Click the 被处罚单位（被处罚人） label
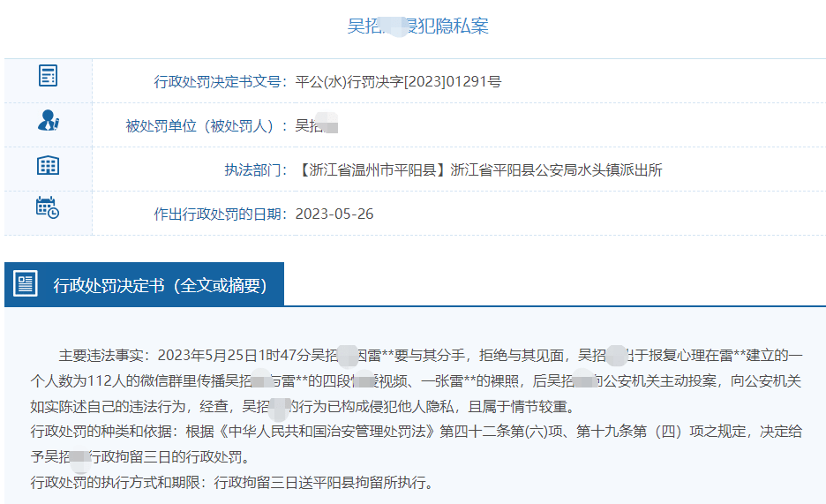The height and width of the screenshot is (504, 826). 206,126
